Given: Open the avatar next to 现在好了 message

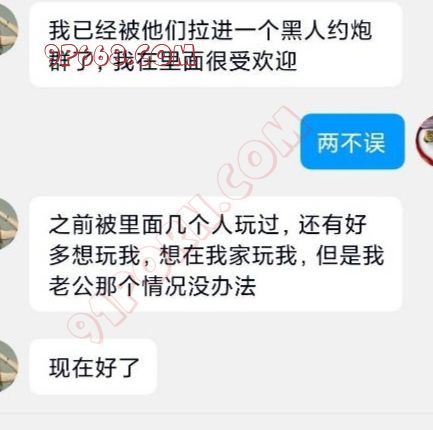Looking at the screenshot, I should [x=7, y=366].
